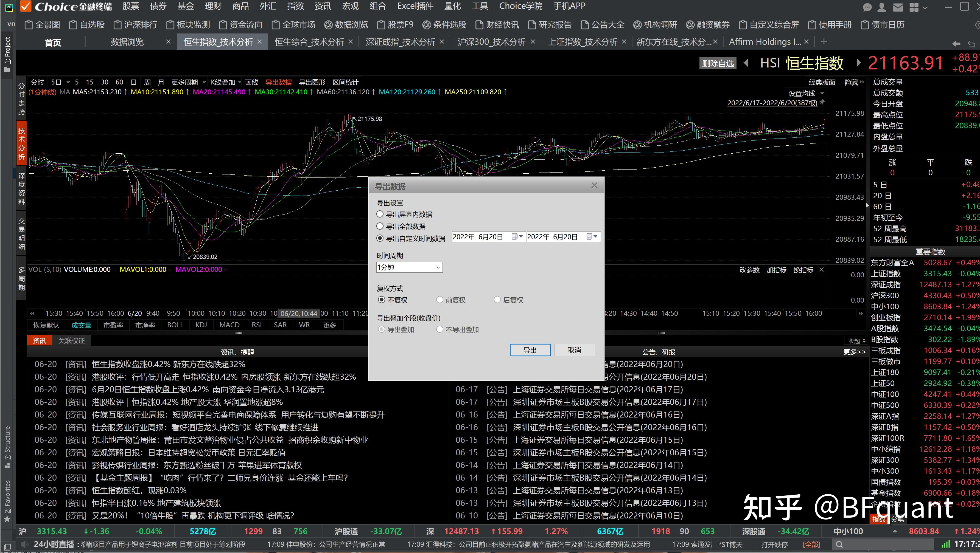This screenshot has height=553, width=980.
Task: Click the 取消 button in dialog
Action: [x=575, y=350]
